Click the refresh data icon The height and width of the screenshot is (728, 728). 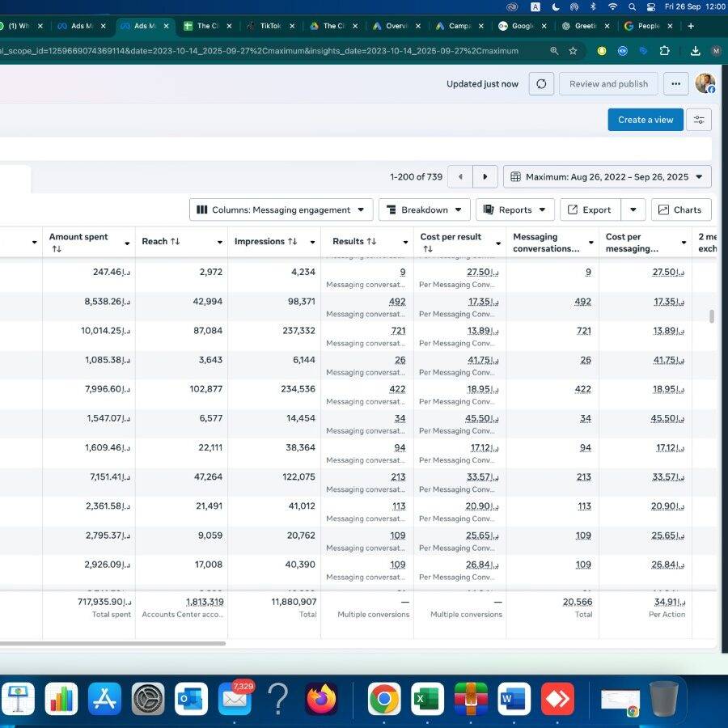pyautogui.click(x=541, y=84)
